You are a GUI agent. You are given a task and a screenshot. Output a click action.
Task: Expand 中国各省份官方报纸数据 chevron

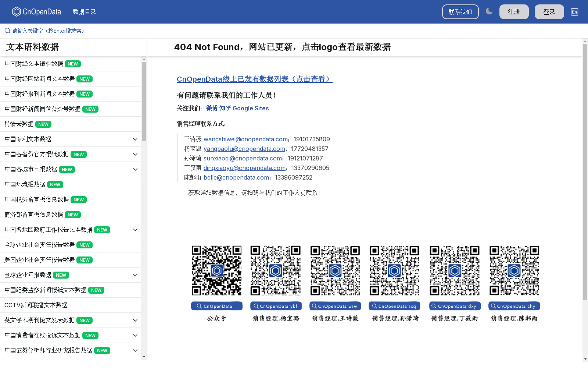[x=135, y=154]
